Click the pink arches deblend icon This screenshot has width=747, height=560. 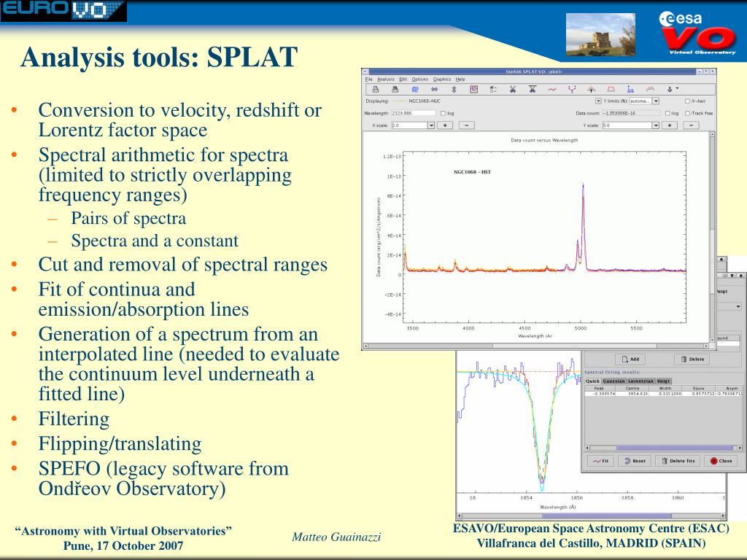click(650, 89)
